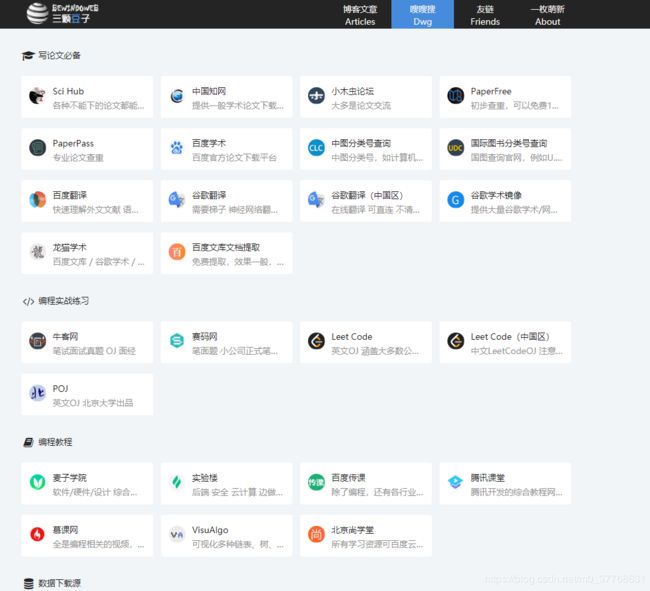Open the Sci Hub link title

pos(68,91)
